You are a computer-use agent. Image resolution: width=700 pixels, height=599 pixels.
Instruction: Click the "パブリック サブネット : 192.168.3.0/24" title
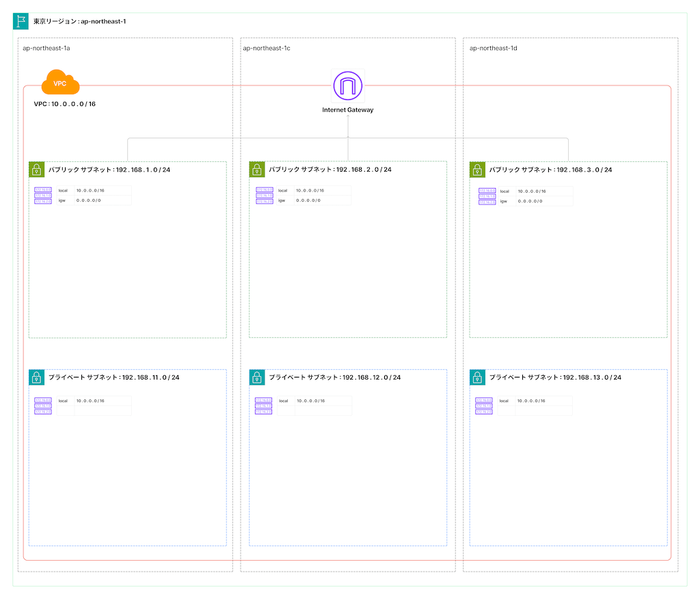550,170
